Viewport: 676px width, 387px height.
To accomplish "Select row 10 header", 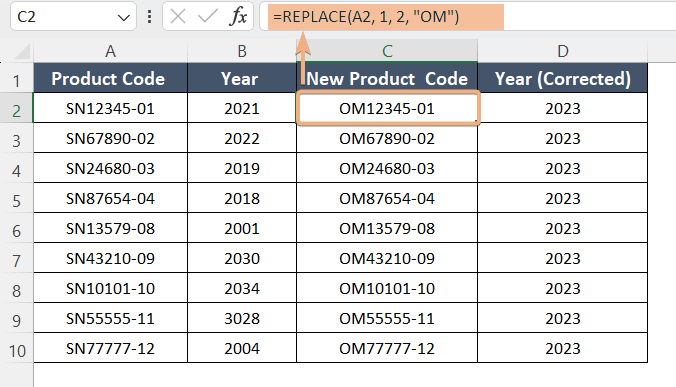I will [16, 349].
